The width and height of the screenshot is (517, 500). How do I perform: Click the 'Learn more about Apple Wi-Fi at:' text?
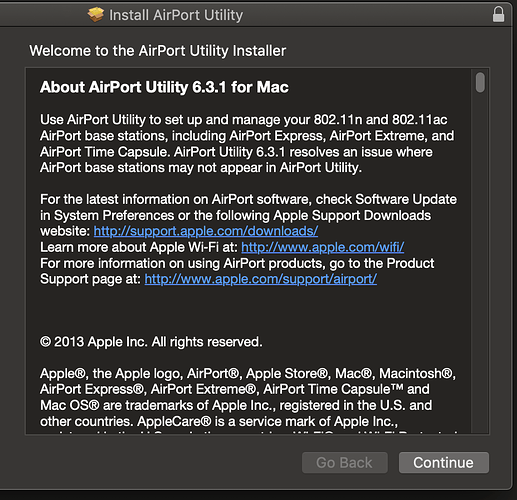coord(139,247)
